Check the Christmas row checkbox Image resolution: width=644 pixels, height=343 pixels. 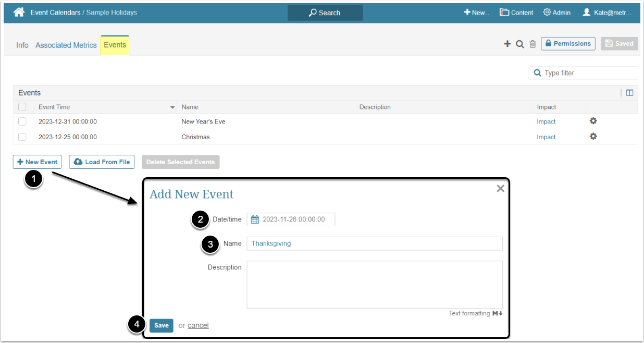[22, 137]
